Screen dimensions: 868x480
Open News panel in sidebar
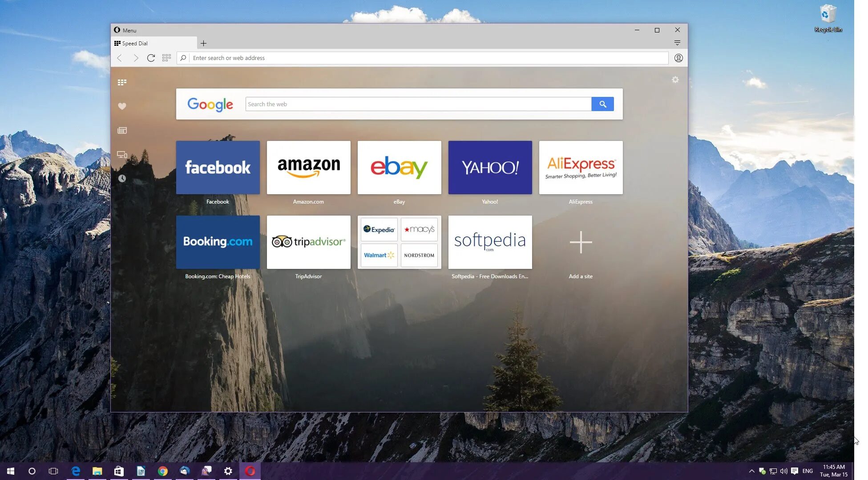click(122, 130)
